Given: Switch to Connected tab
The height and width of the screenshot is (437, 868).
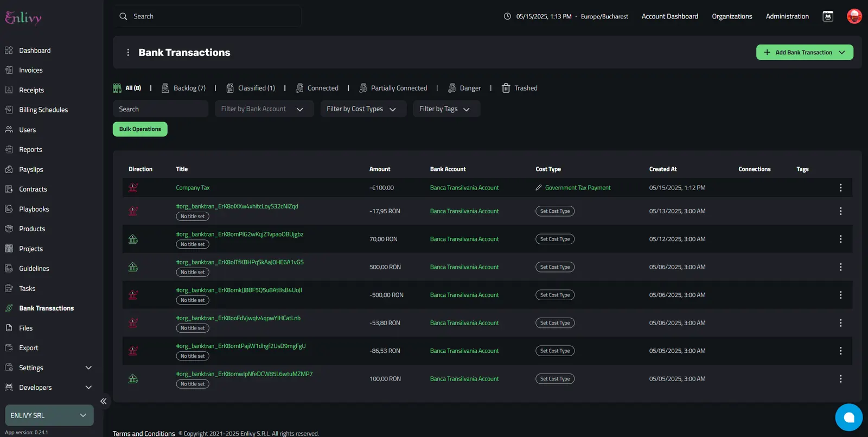Looking at the screenshot, I should [x=317, y=88].
